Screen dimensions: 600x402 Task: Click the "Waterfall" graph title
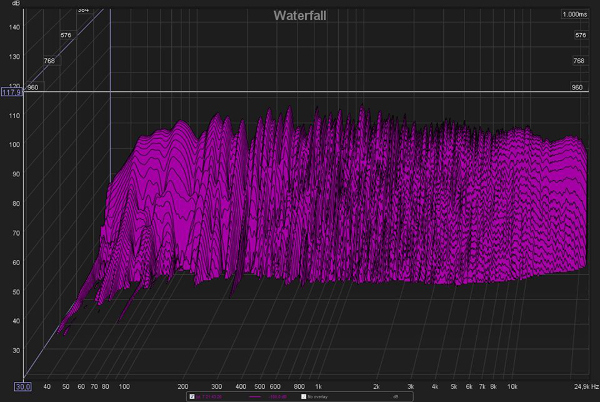coord(300,15)
